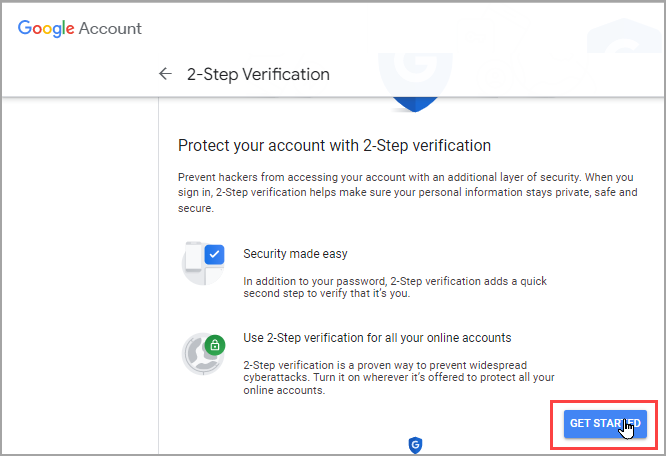Select the all your online accounts heading

pyautogui.click(x=378, y=337)
